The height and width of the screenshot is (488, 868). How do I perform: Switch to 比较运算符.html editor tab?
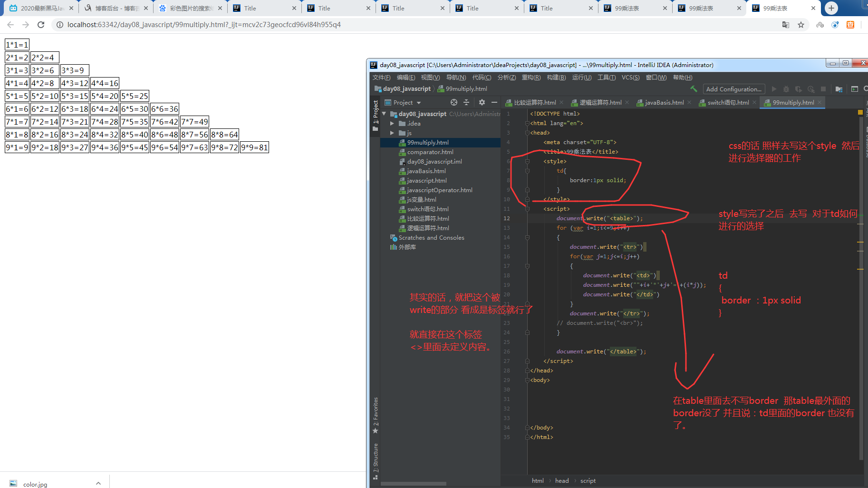pos(535,102)
